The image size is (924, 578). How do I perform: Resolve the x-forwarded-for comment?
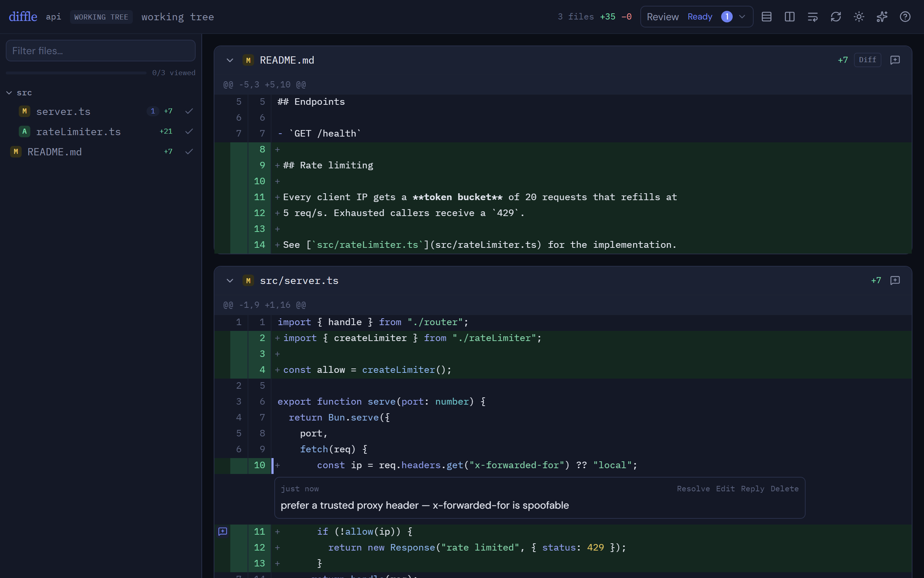click(693, 489)
